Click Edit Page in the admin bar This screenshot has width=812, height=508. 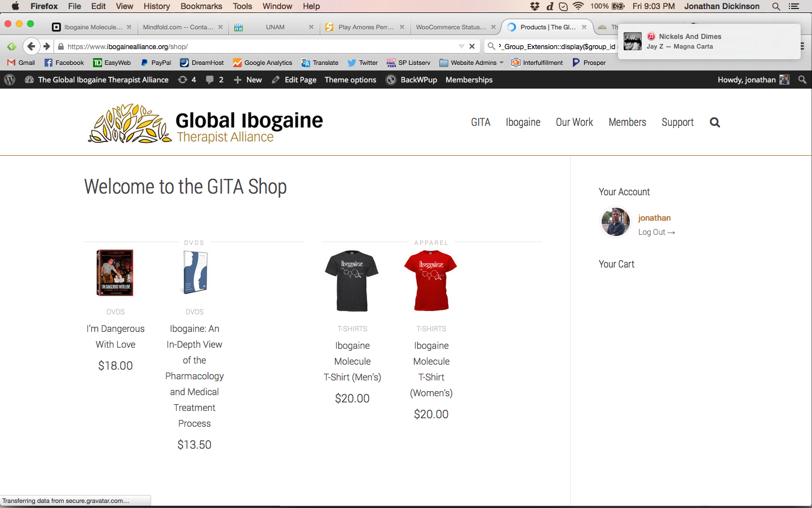pos(294,80)
